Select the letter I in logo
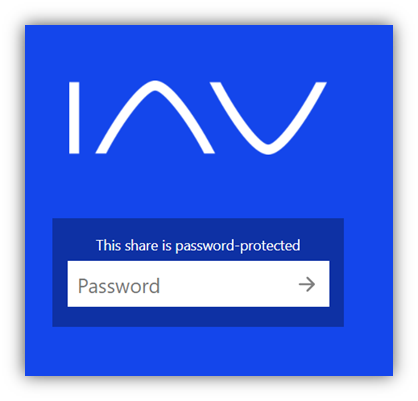The image size is (418, 401). tap(74, 118)
